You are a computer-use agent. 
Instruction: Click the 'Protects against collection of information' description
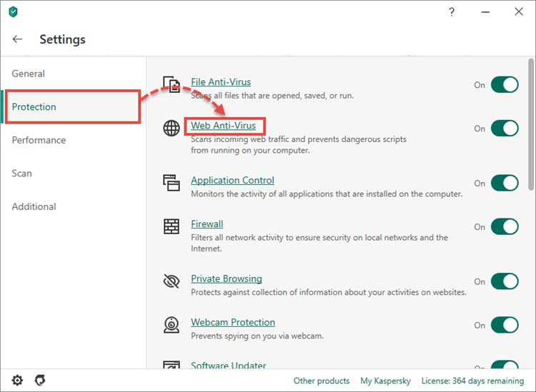tap(329, 292)
